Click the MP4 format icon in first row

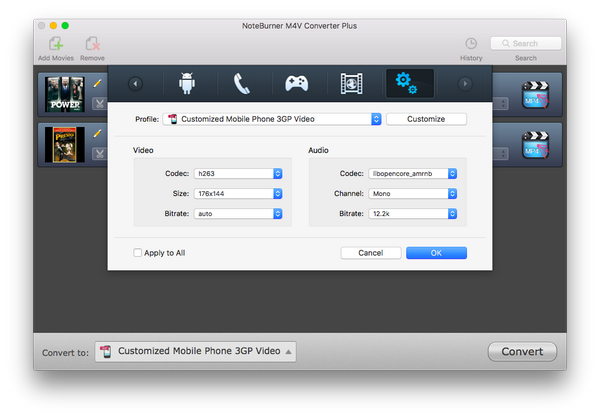(x=536, y=94)
